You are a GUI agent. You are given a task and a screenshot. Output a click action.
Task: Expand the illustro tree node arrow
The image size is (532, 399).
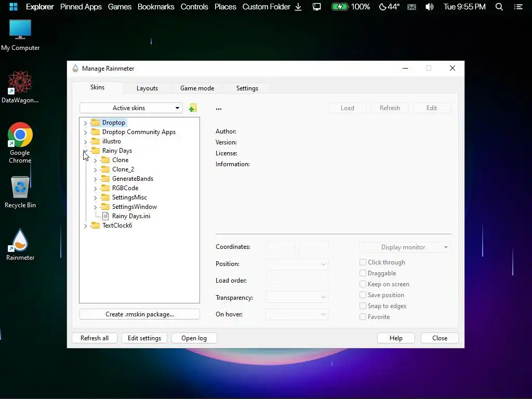coord(86,141)
